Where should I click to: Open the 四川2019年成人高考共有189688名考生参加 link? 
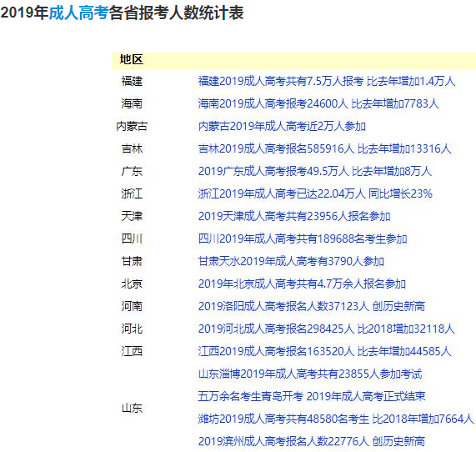[303, 239]
